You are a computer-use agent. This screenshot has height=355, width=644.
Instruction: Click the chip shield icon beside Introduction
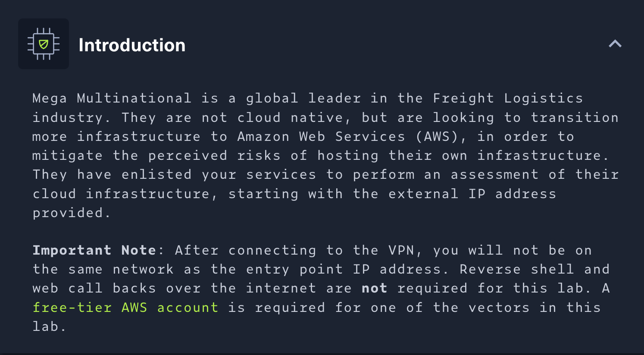(44, 44)
